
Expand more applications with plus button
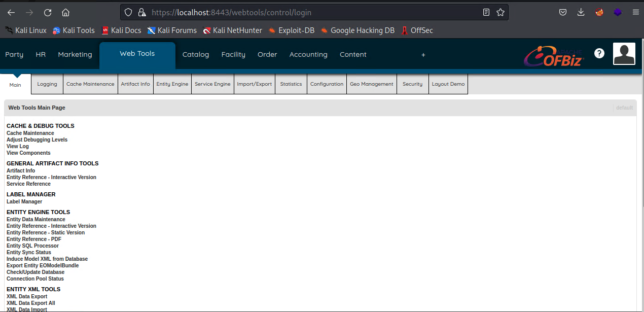pos(423,55)
